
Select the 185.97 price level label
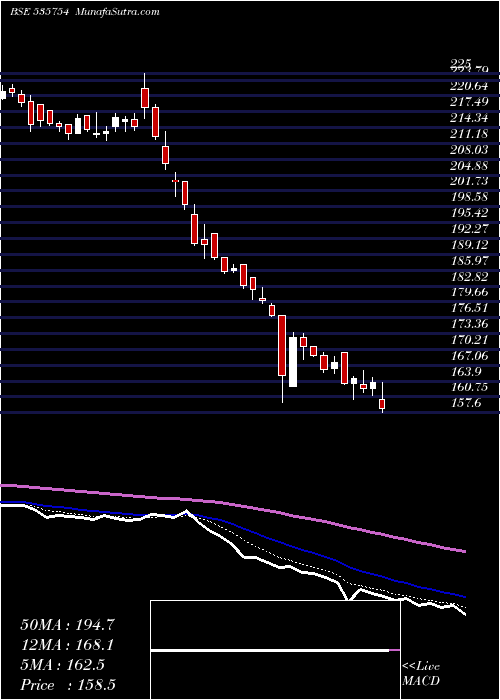coord(469,260)
